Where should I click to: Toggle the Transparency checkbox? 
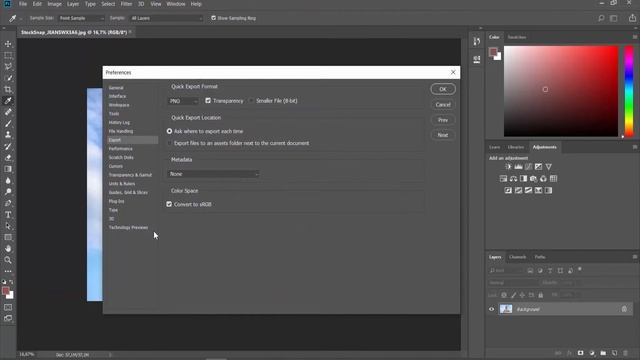208,100
